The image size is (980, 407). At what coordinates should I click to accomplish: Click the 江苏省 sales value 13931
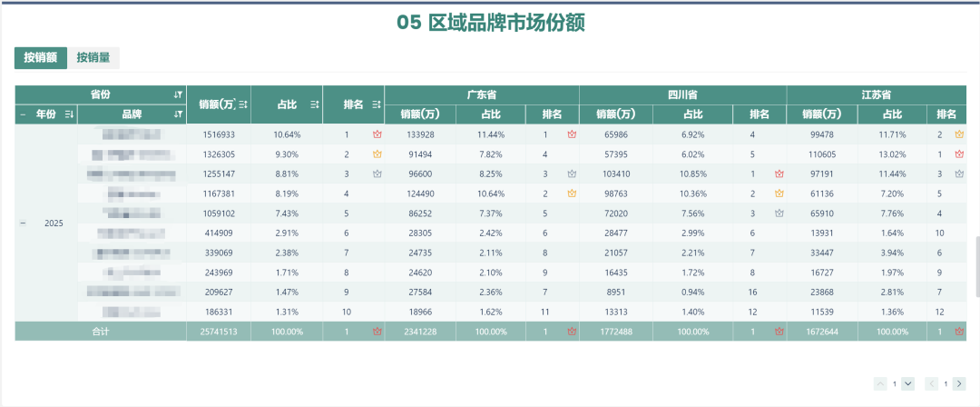coord(822,233)
